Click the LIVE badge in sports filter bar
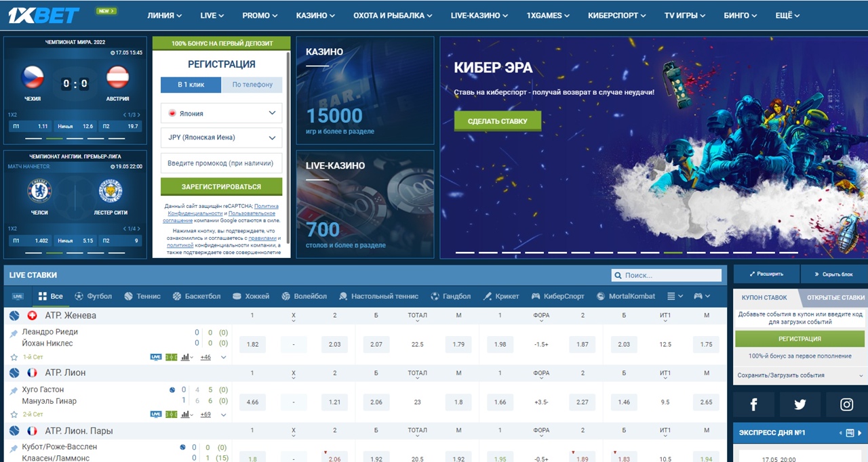 pyautogui.click(x=18, y=297)
